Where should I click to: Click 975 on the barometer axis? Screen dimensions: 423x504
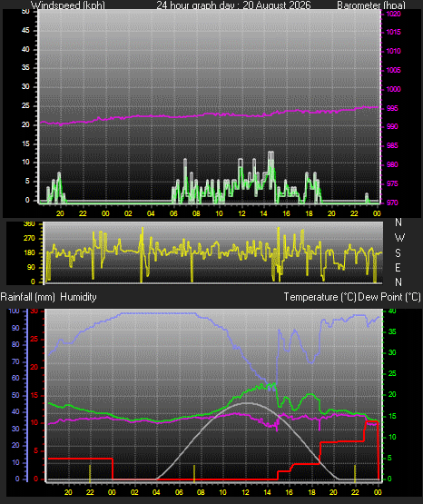coord(392,183)
